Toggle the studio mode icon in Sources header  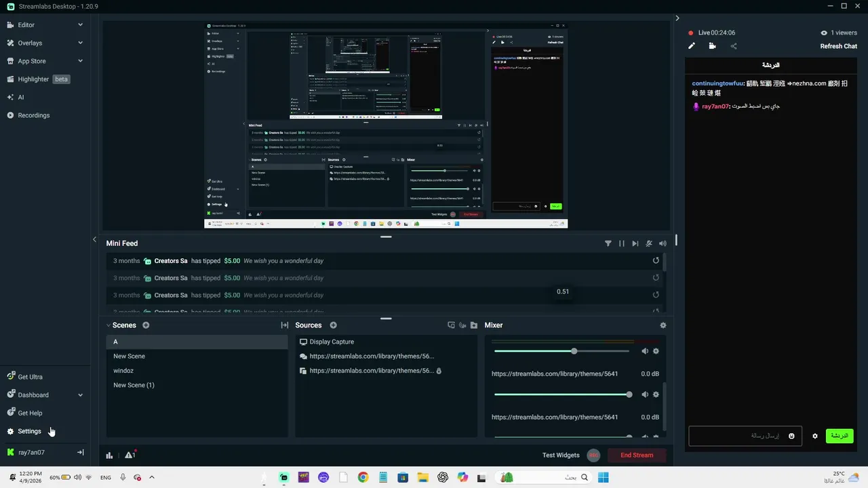[462, 325]
